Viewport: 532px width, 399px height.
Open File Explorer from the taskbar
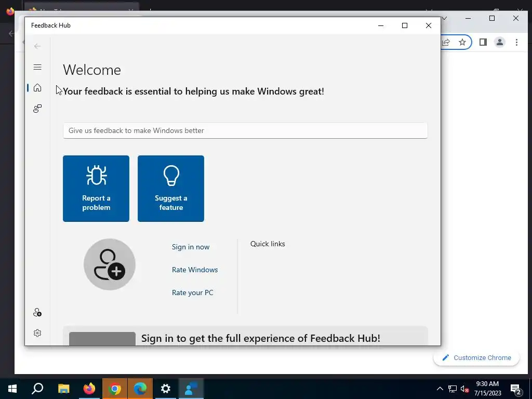pyautogui.click(x=63, y=389)
